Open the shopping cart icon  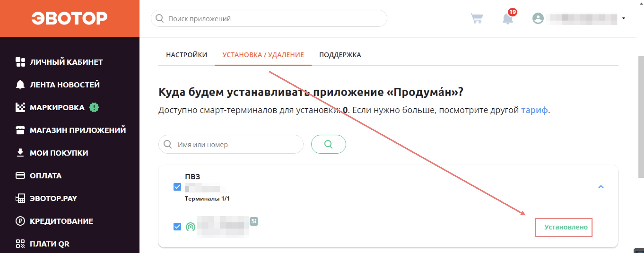coord(477,18)
